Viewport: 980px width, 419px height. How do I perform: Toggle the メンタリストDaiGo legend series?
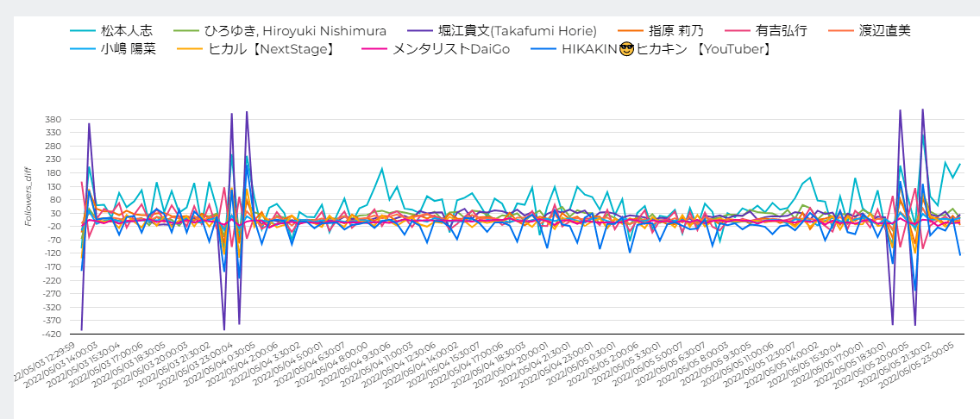[x=435, y=49]
